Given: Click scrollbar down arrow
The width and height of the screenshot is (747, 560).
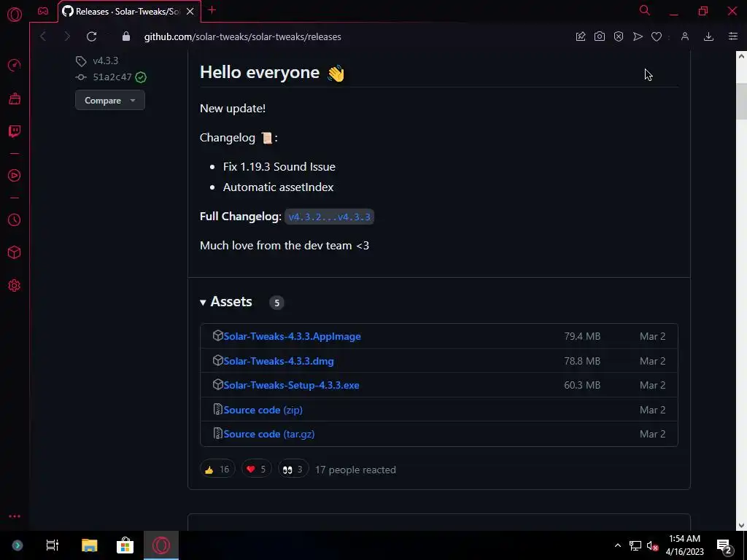Looking at the screenshot, I should click(x=741, y=525).
